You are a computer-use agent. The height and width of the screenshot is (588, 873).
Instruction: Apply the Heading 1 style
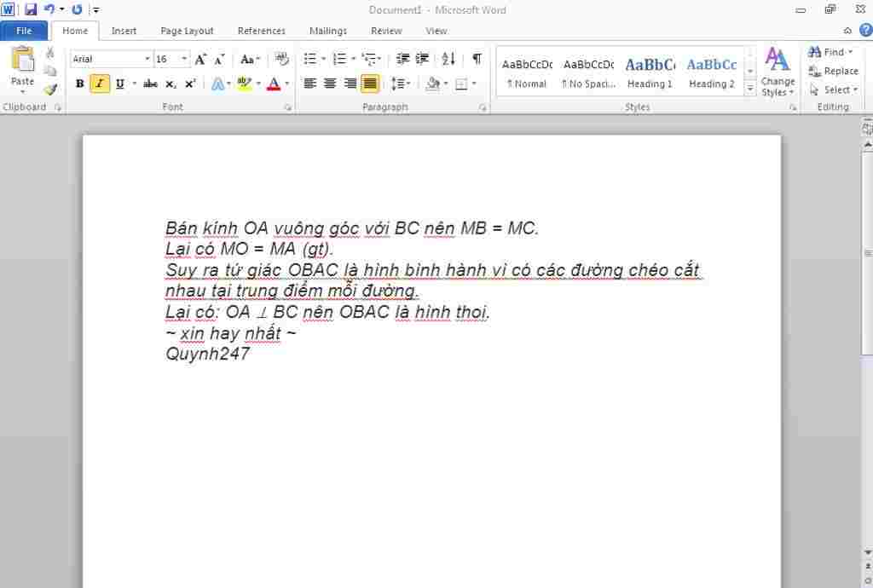(x=650, y=73)
